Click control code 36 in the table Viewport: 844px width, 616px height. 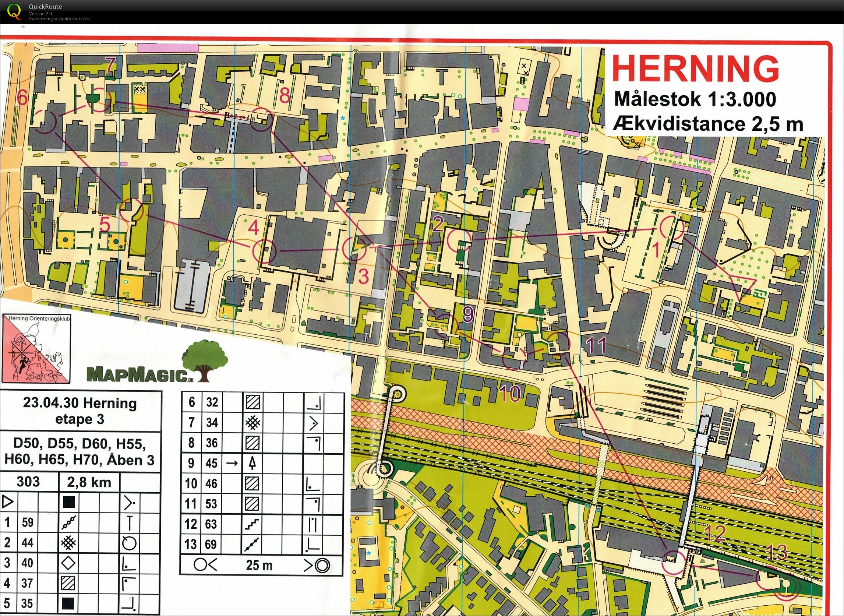point(212,443)
